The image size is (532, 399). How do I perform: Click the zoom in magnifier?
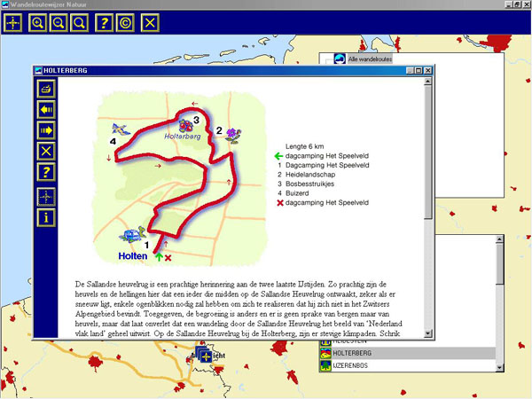38,22
